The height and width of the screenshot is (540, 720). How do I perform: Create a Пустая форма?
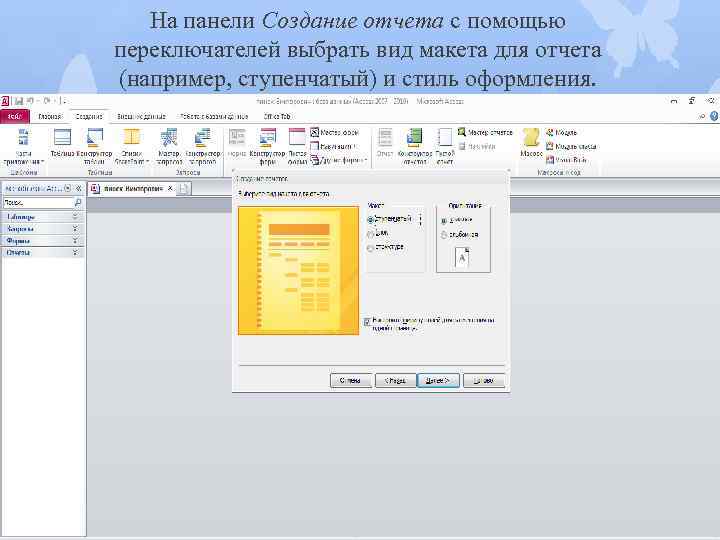click(297, 146)
